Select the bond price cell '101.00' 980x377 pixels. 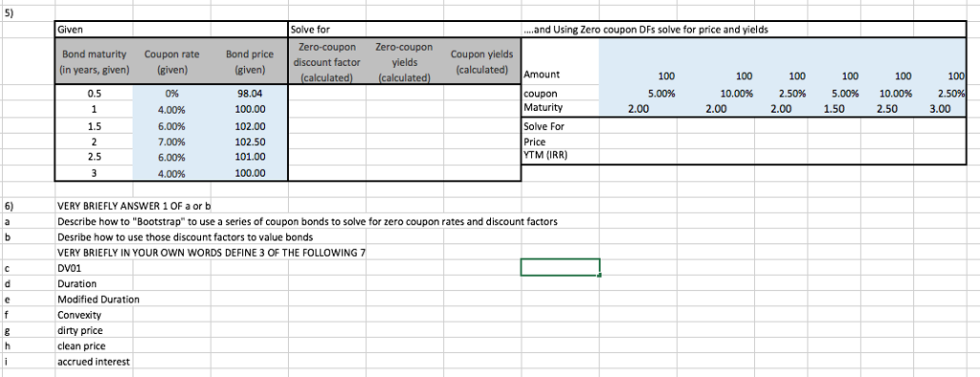[250, 157]
